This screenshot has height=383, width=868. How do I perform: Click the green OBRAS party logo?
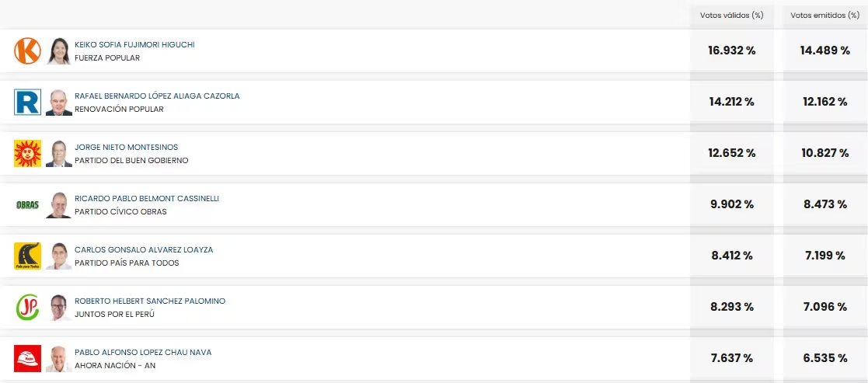click(x=27, y=205)
